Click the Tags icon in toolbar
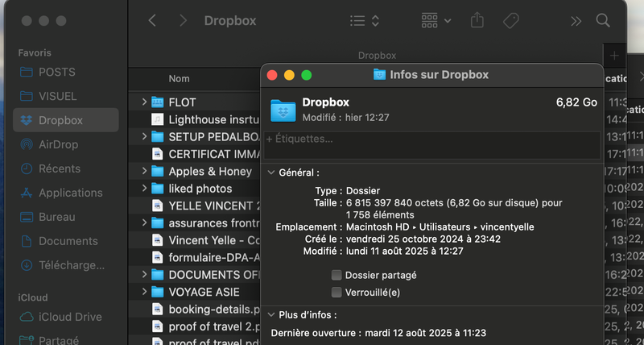The height and width of the screenshot is (345, 644). pos(510,20)
